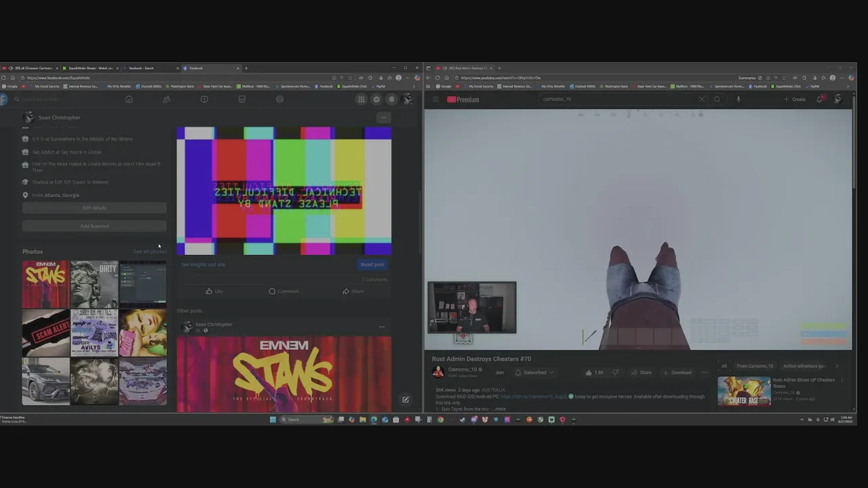This screenshot has height=488, width=868.
Task: Search YouTube with voice microphone
Action: click(738, 100)
